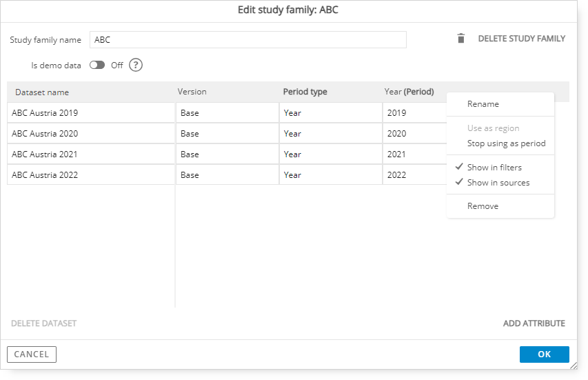This screenshot has height=380, width=588.
Task: Click the trash can delete icon
Action: tap(461, 38)
